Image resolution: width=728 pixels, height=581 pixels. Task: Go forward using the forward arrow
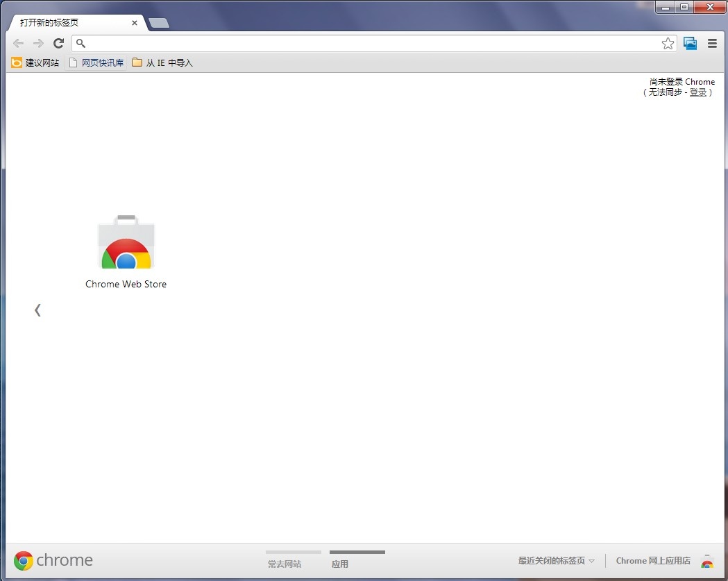[x=38, y=44]
